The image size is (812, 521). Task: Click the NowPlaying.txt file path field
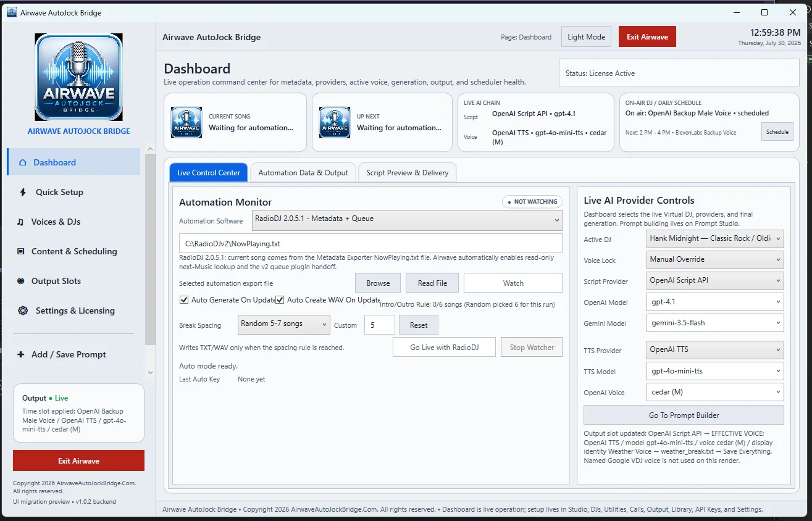(370, 243)
